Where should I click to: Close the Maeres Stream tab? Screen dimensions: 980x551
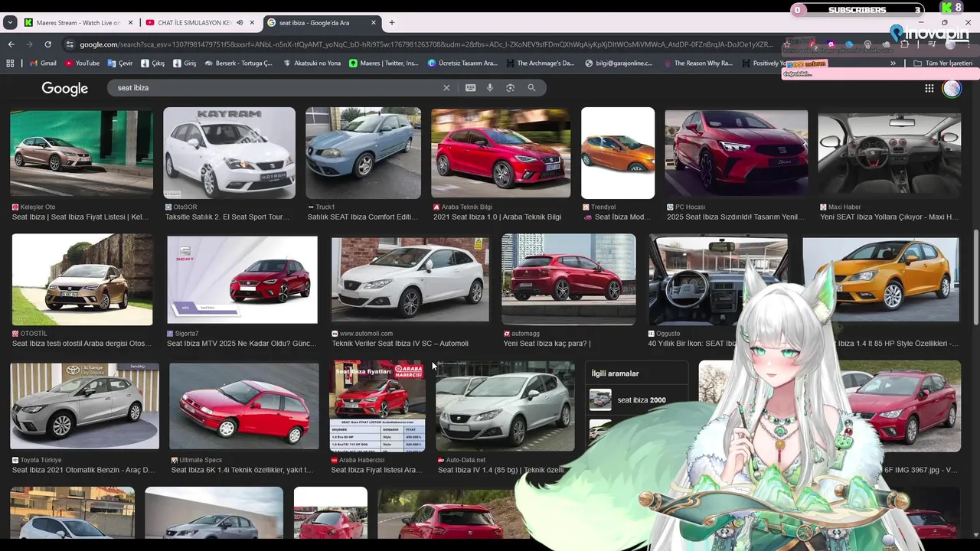[x=130, y=23]
